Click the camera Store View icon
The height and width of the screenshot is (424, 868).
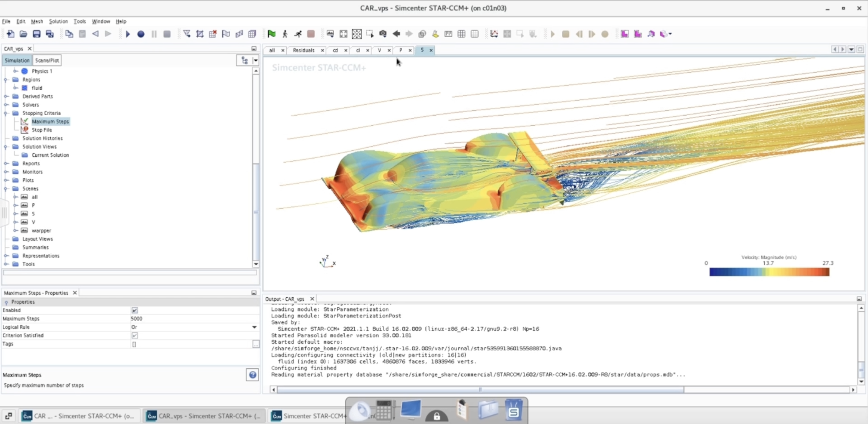[x=383, y=34]
